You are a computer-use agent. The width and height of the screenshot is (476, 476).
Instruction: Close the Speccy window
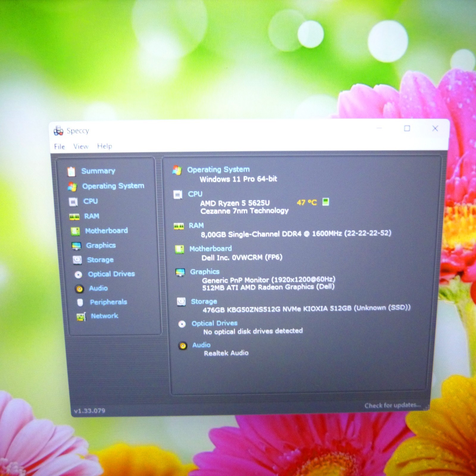click(x=435, y=129)
